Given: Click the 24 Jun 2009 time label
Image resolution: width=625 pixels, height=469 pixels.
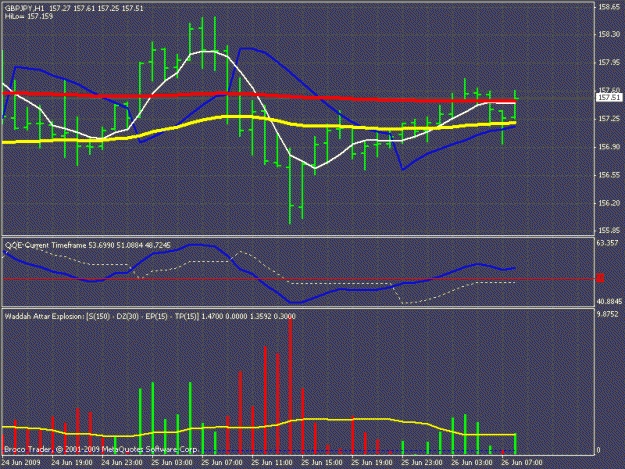Looking at the screenshot, I should 21,463.
